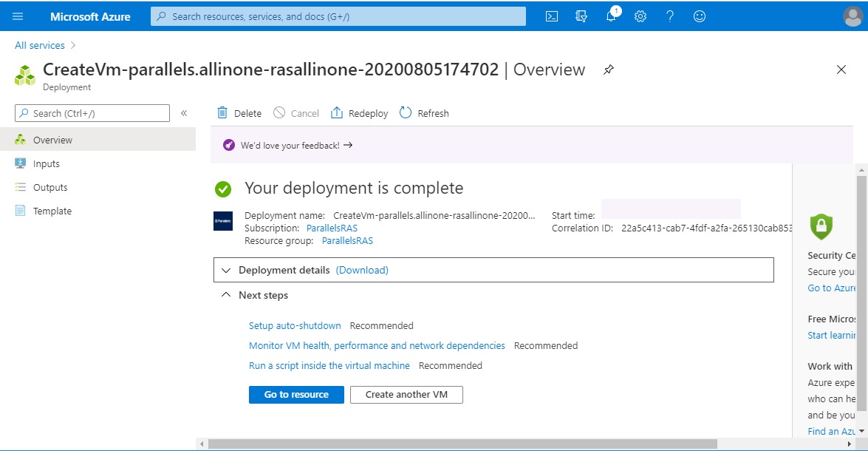Delete the deployment with trash icon

(239, 112)
